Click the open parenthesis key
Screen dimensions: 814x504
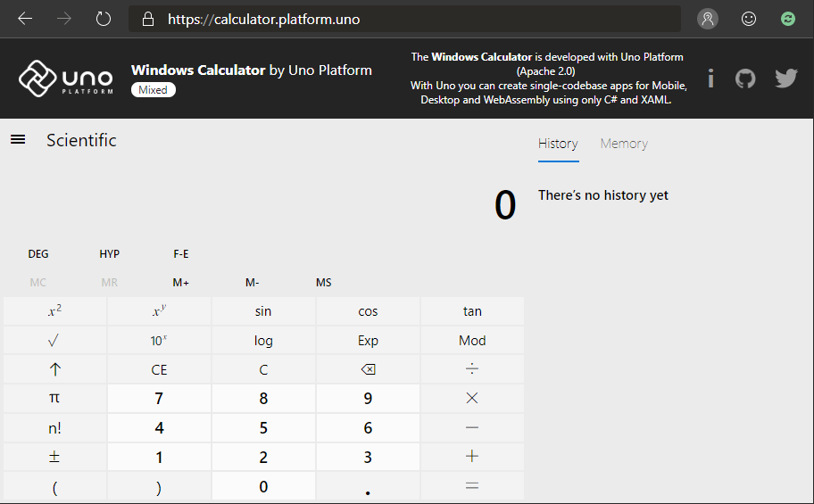(54, 486)
